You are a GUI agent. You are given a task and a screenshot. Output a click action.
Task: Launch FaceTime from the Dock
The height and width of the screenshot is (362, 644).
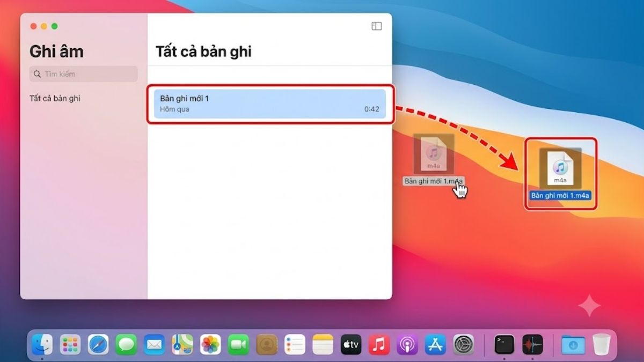coord(238,344)
